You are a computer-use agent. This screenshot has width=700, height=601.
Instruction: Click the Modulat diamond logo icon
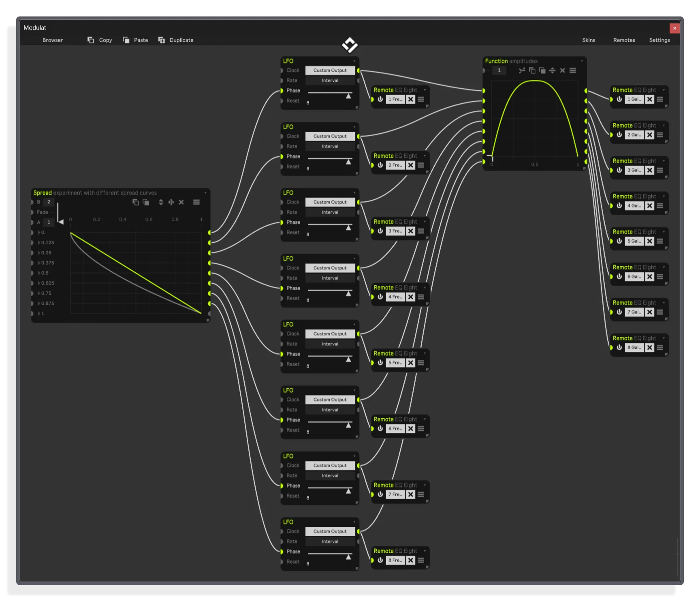pyautogui.click(x=350, y=45)
